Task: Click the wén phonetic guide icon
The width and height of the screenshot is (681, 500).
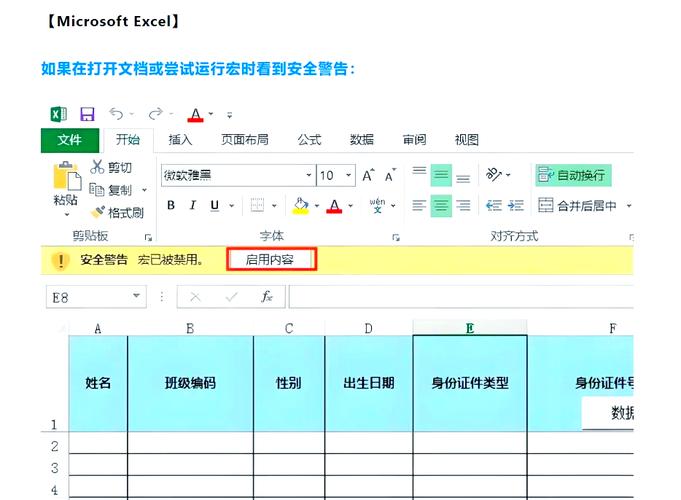Action: (377, 205)
